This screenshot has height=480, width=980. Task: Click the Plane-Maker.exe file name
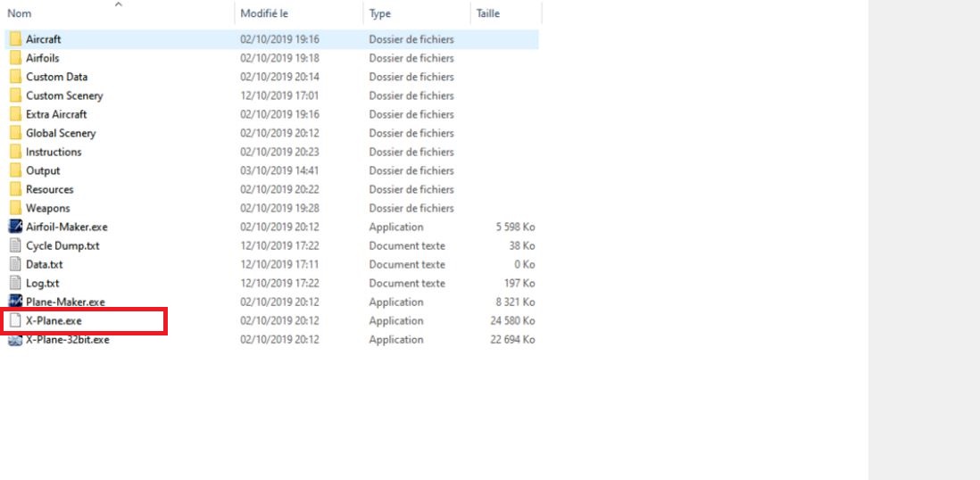coord(66,302)
